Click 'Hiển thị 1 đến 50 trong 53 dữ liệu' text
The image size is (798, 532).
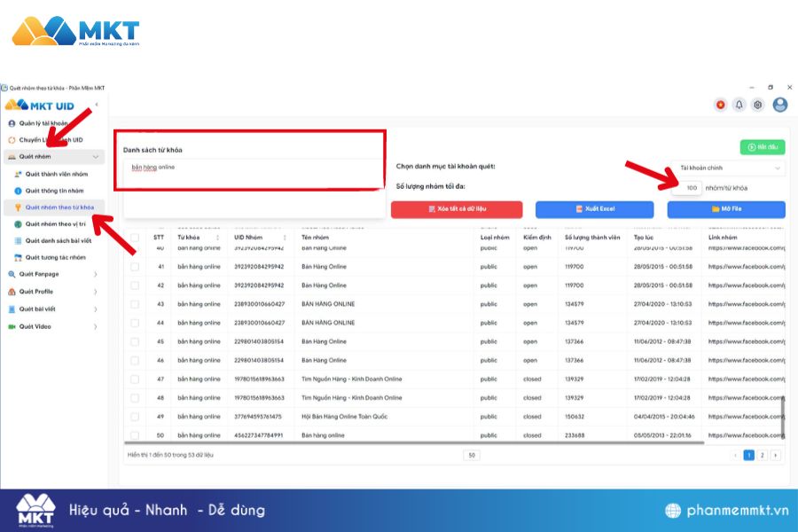point(170,455)
